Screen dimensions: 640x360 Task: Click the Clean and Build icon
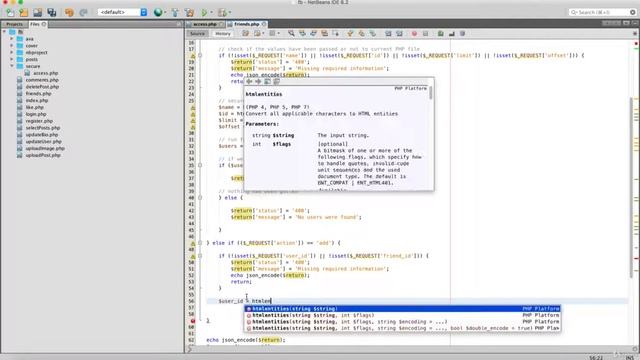coord(189,13)
